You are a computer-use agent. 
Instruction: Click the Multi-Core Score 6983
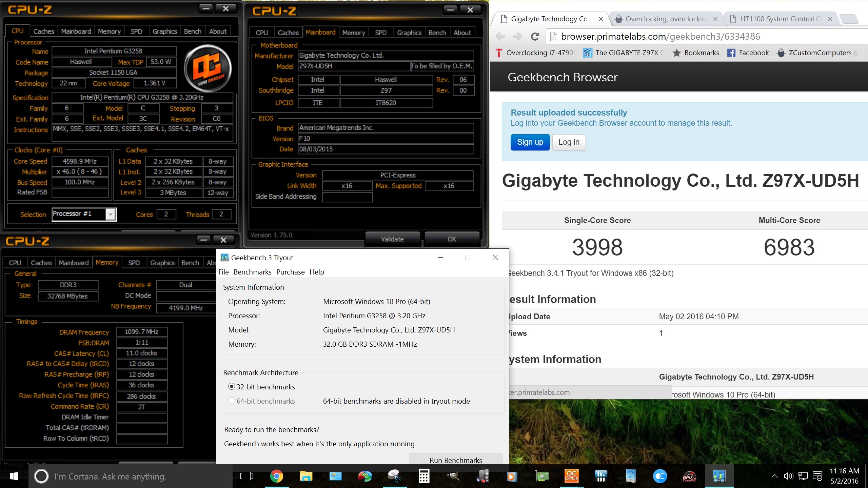[x=789, y=247]
